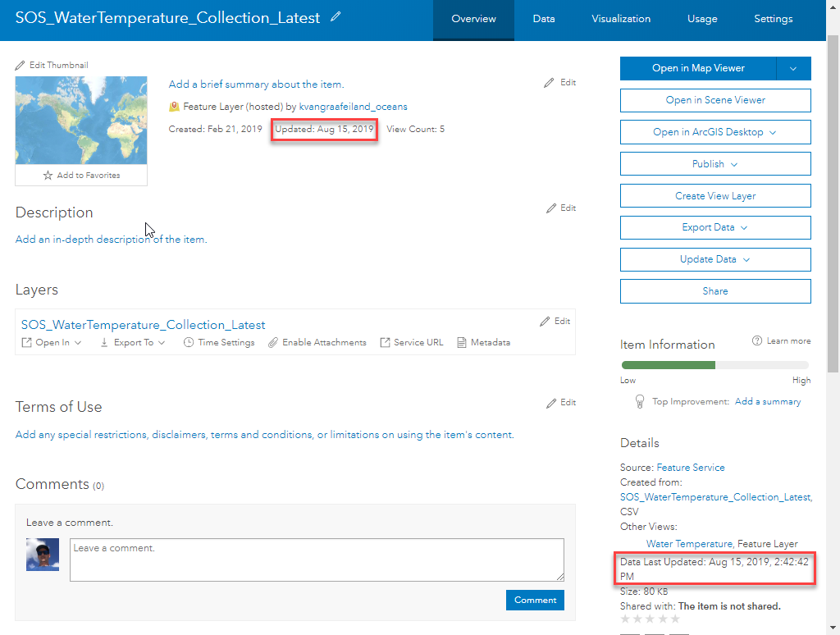
Task: Click the Add a summary improvement link
Action: point(768,402)
